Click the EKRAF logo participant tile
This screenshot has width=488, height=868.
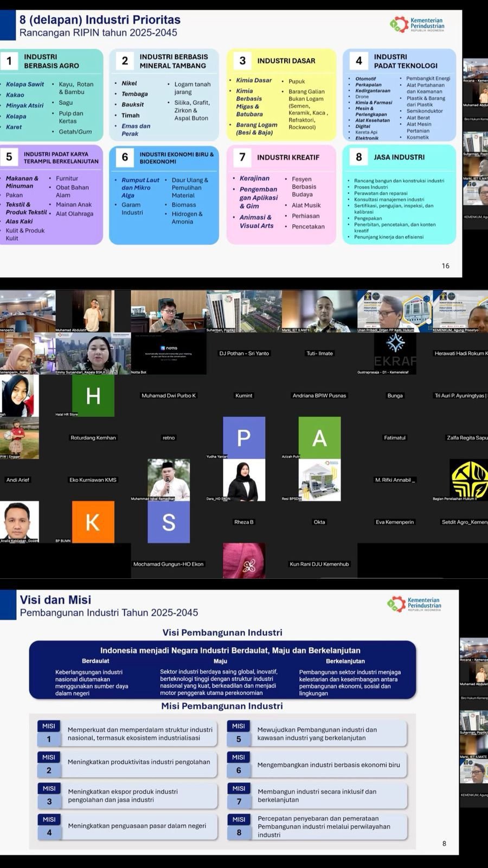pyautogui.click(x=395, y=353)
